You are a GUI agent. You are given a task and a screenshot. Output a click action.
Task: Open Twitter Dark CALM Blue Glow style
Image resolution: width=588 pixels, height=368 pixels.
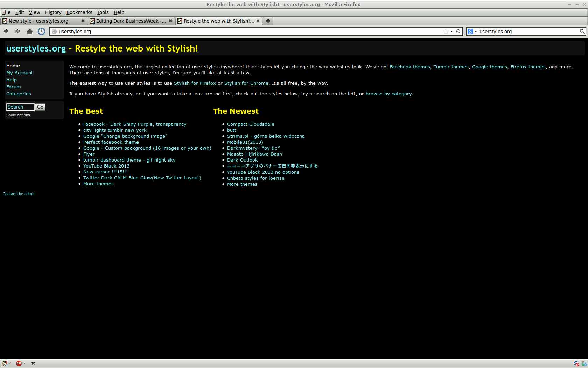pyautogui.click(x=142, y=178)
